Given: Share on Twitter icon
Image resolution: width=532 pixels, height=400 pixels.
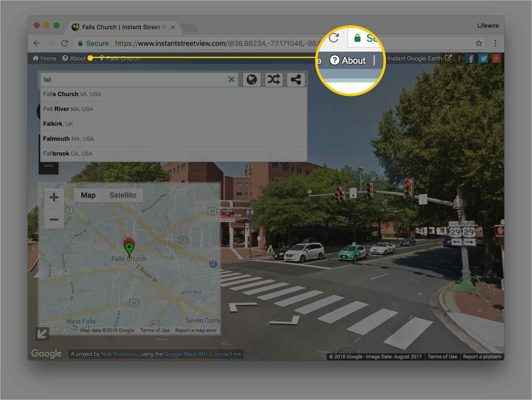Looking at the screenshot, I should tap(483, 58).
